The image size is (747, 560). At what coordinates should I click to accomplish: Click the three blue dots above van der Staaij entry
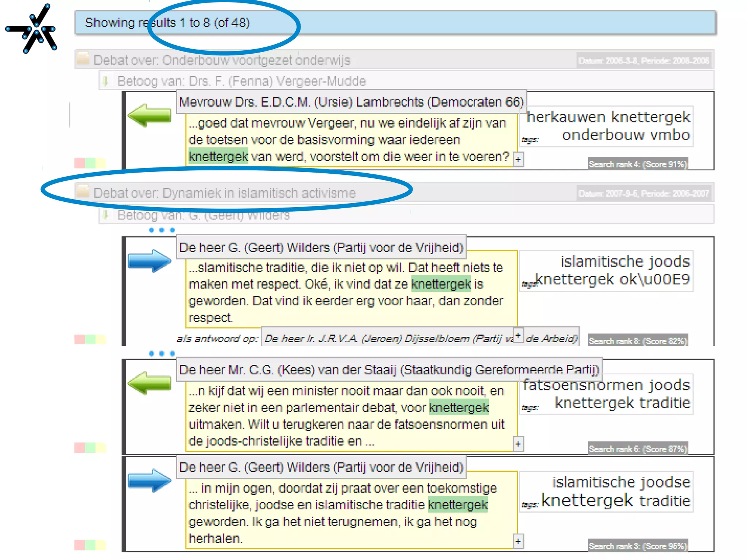tap(162, 353)
